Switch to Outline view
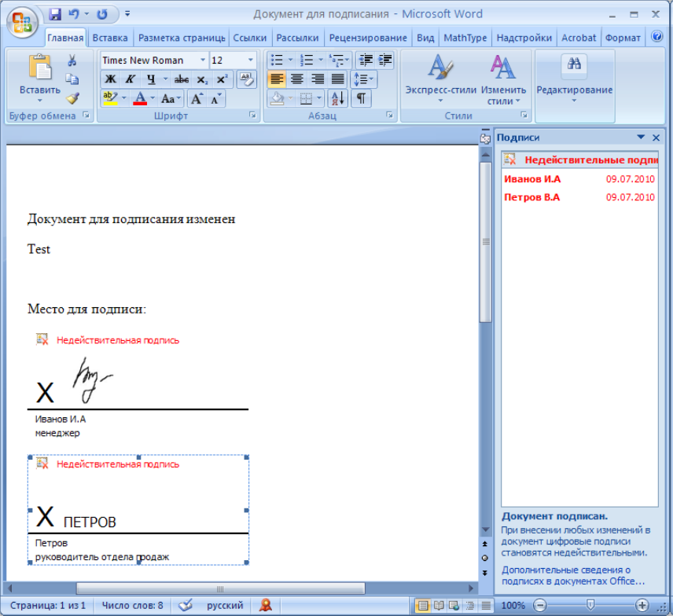This screenshot has height=616, width=673. coord(470,605)
